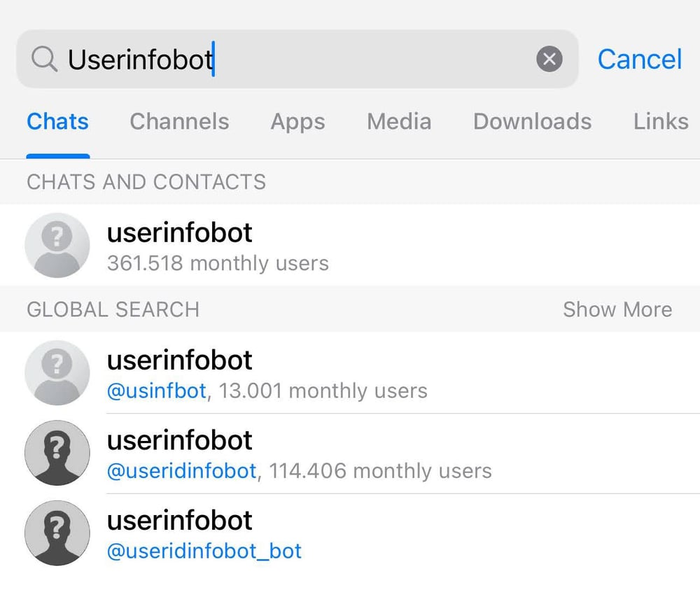The height and width of the screenshot is (611, 700).
Task: Open the @useridinfobot result username
Action: [x=182, y=471]
